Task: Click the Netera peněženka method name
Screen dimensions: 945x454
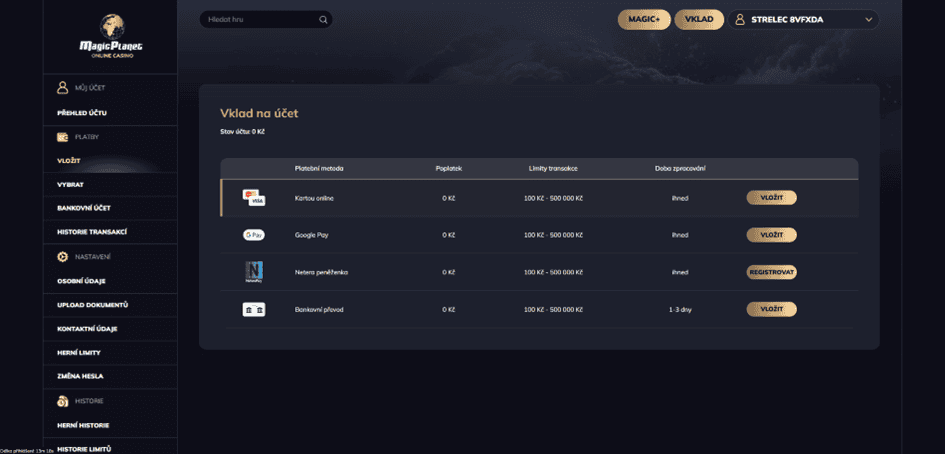Action: click(x=321, y=273)
